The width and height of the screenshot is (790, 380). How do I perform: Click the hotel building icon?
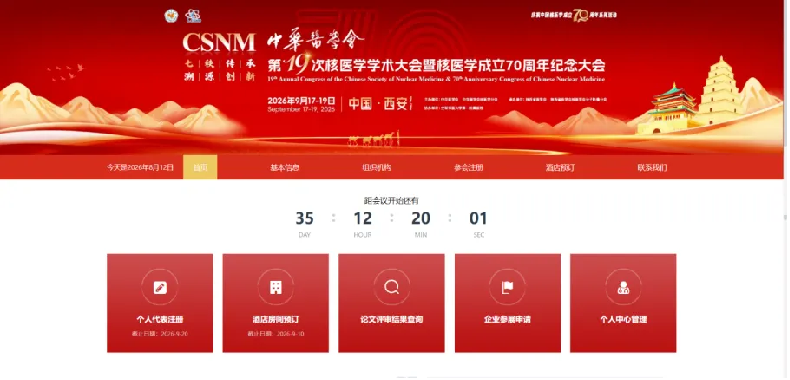pyautogui.click(x=276, y=287)
